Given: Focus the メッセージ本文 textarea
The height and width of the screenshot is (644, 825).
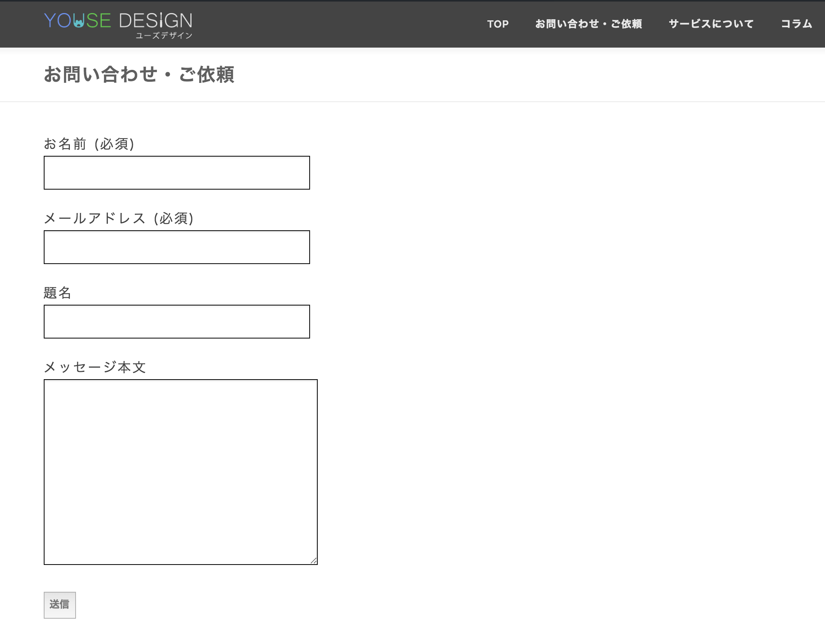Looking at the screenshot, I should coord(181,472).
